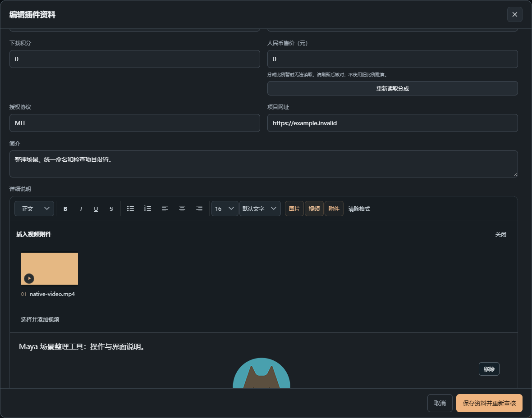Viewport: 532px width, 418px height.
Task: Focus the 下载积分 input field
Action: (135, 59)
